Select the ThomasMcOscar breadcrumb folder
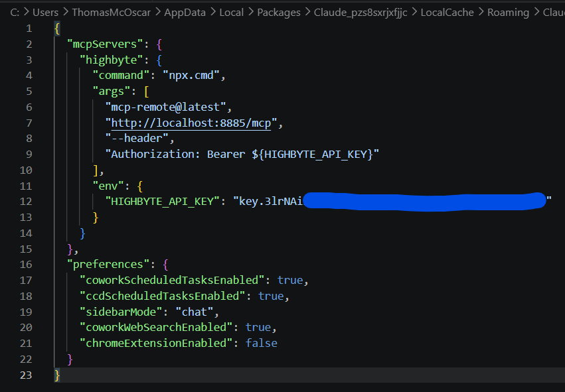This screenshot has height=392, width=565. coord(109,13)
